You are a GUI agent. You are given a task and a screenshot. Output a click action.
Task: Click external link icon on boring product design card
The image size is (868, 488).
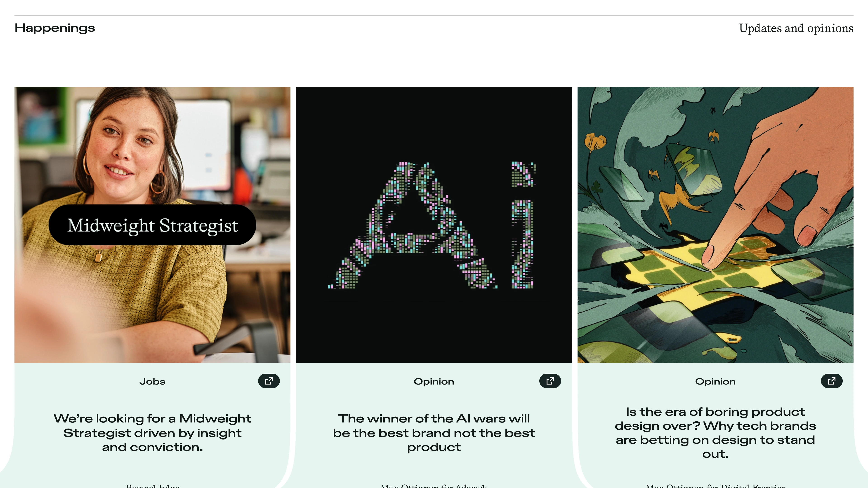[x=832, y=381]
